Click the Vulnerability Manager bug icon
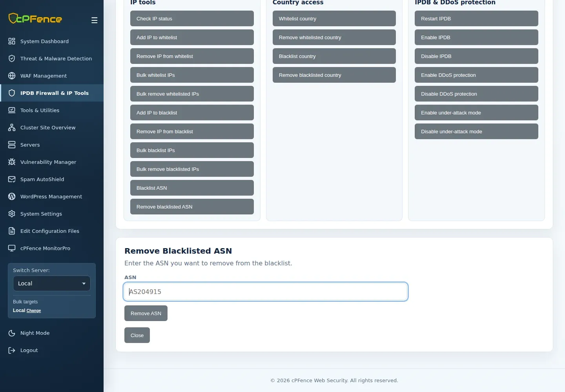The image size is (565, 392). coord(12,162)
